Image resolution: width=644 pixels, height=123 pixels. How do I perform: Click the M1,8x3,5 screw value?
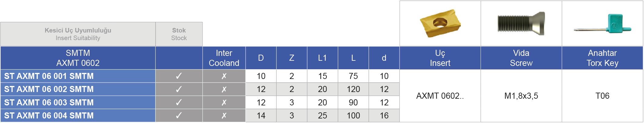click(521, 96)
